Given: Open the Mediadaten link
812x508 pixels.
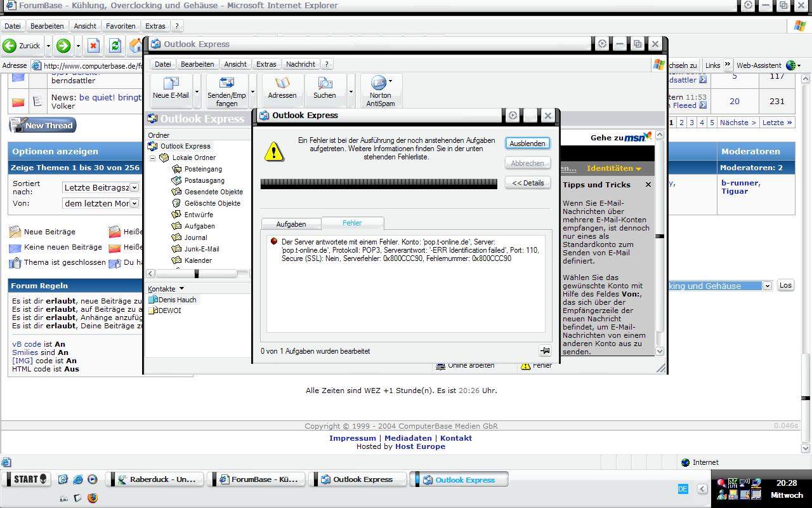Looking at the screenshot, I should (x=408, y=438).
